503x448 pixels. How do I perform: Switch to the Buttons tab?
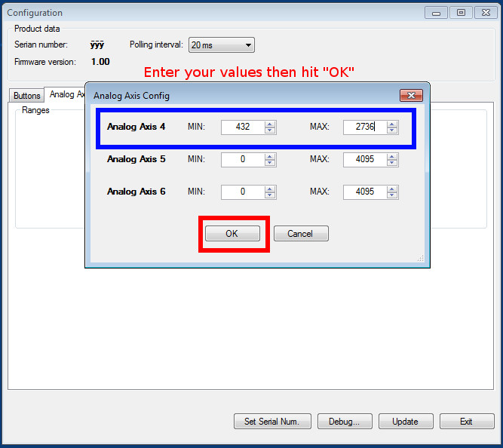[26, 96]
